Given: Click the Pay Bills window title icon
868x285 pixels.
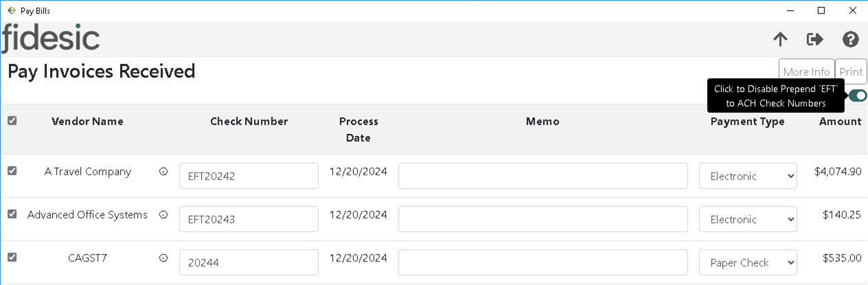Looking at the screenshot, I should click(x=11, y=10).
